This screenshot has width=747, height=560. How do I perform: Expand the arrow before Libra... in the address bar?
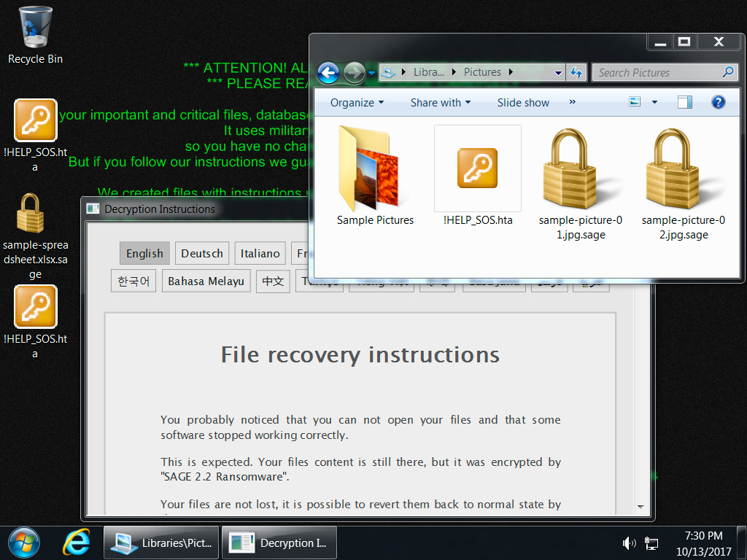(404, 72)
